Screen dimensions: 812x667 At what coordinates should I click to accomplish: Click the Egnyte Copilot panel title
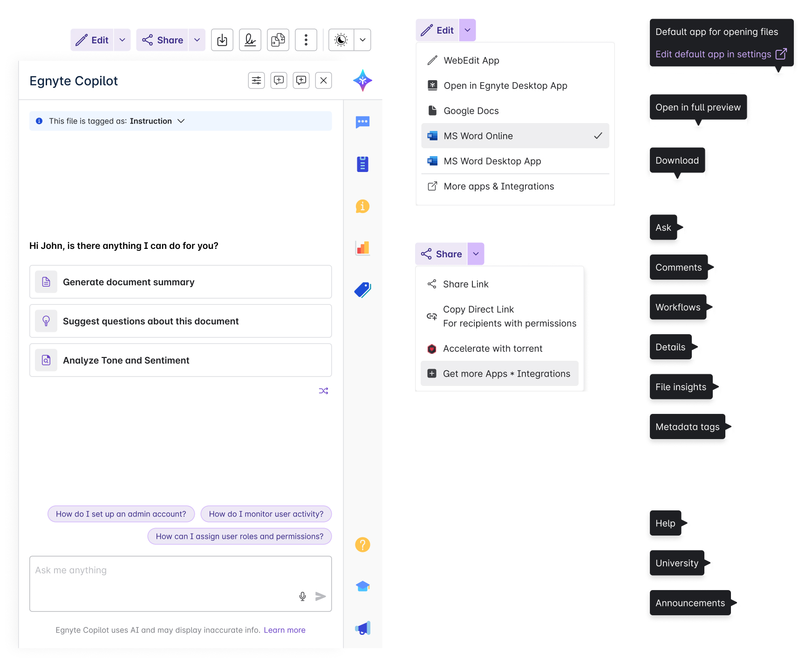[74, 81]
